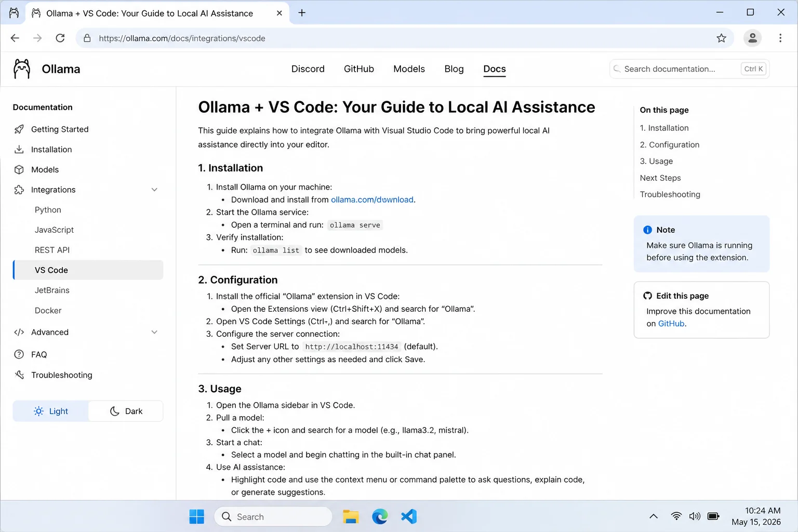Open Blog in top navigation
The width and height of the screenshot is (798, 532).
pyautogui.click(x=454, y=69)
